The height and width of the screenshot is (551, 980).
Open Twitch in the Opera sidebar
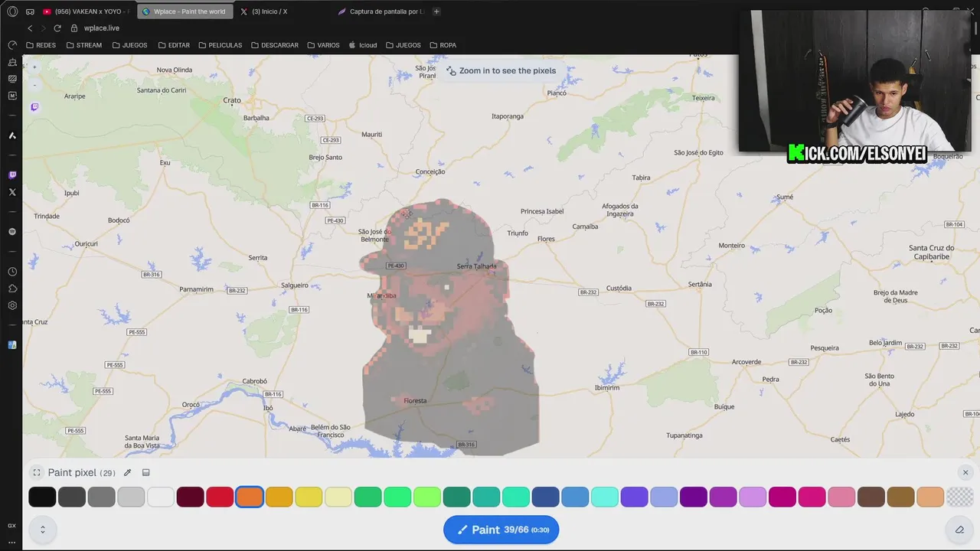click(12, 175)
